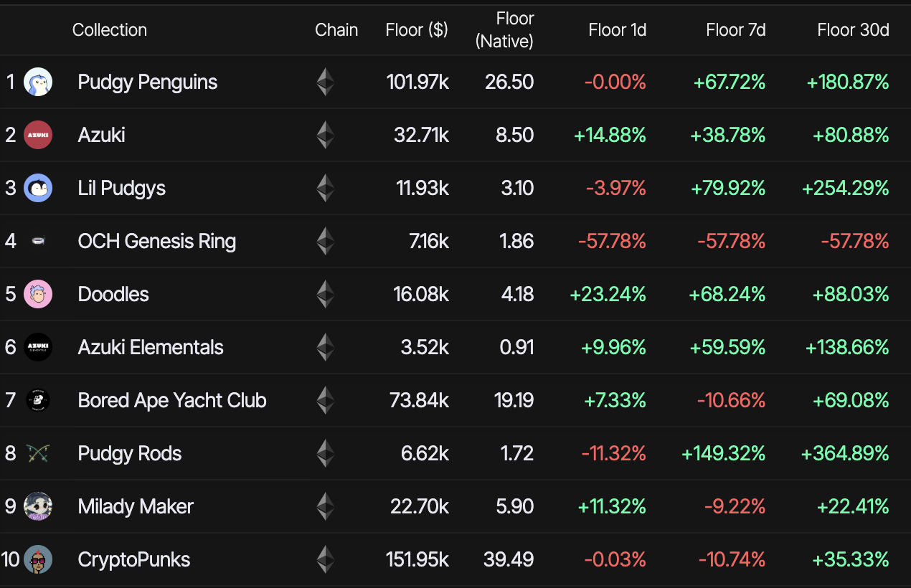This screenshot has height=588, width=911.
Task: Sort by Floor 7d column header
Action: click(x=736, y=30)
